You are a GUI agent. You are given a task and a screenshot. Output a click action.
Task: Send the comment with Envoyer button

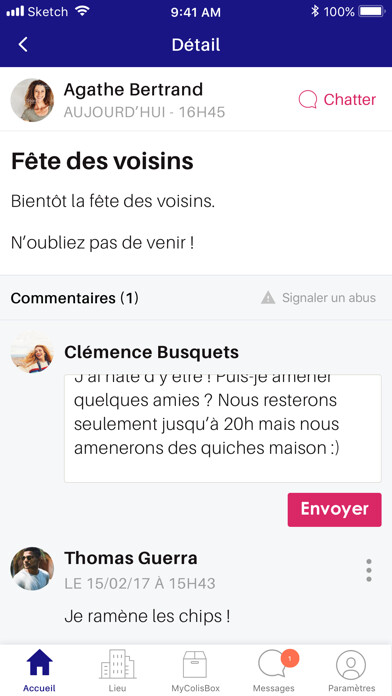coord(334,510)
